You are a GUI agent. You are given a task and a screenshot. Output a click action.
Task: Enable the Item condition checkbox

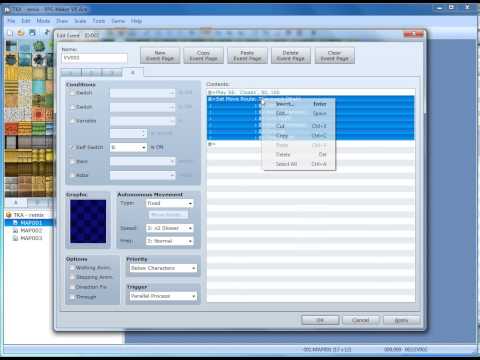[x=72, y=162]
